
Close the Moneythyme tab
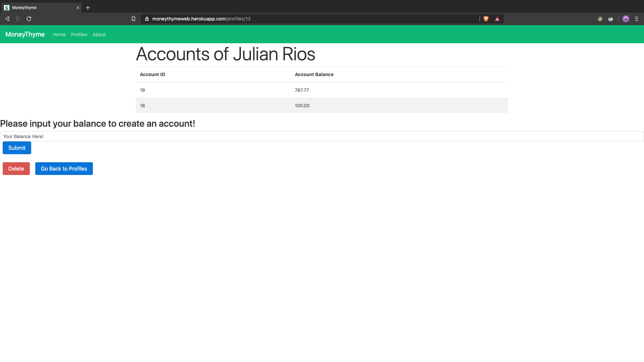[78, 8]
